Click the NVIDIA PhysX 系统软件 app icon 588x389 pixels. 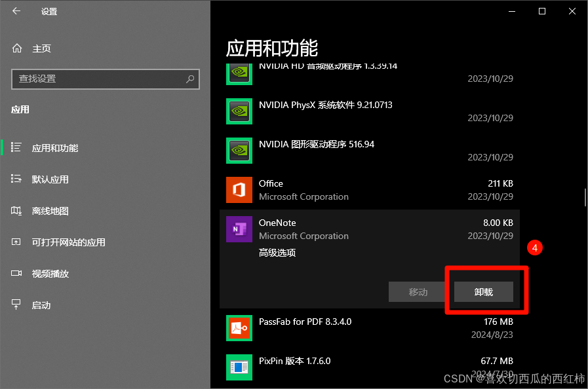click(x=239, y=111)
